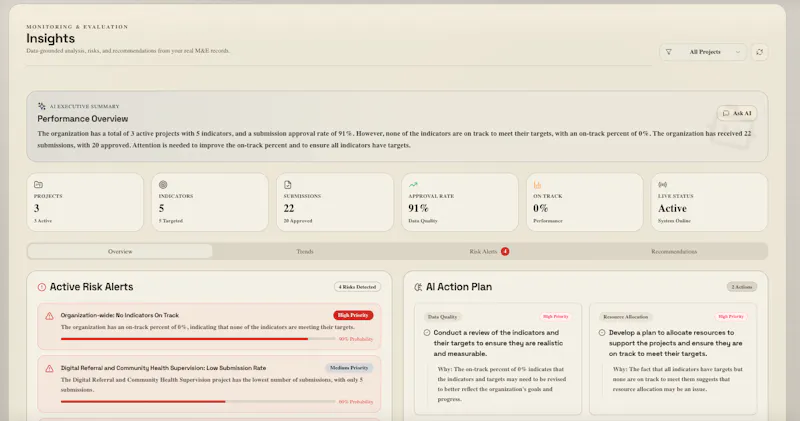Switch to the Recommendations tab

(674, 252)
